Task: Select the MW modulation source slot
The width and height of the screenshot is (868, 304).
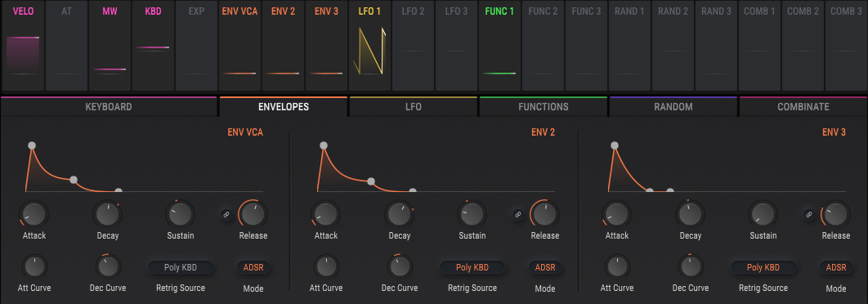Action: click(x=110, y=46)
